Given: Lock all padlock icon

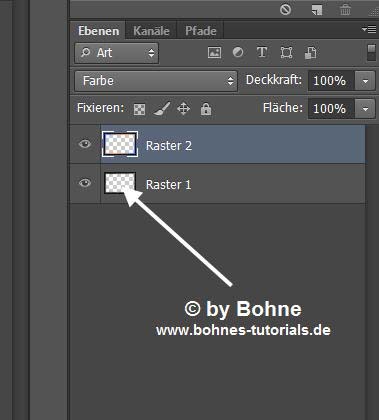Looking at the screenshot, I should pos(206,109).
